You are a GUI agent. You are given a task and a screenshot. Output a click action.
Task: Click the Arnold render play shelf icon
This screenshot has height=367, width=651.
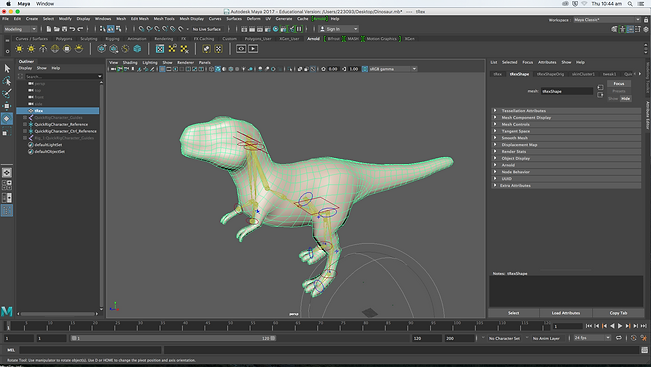pyautogui.click(x=253, y=49)
